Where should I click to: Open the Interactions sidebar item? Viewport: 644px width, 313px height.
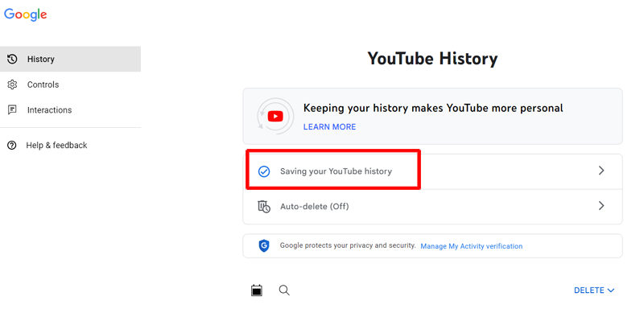pyautogui.click(x=70, y=110)
